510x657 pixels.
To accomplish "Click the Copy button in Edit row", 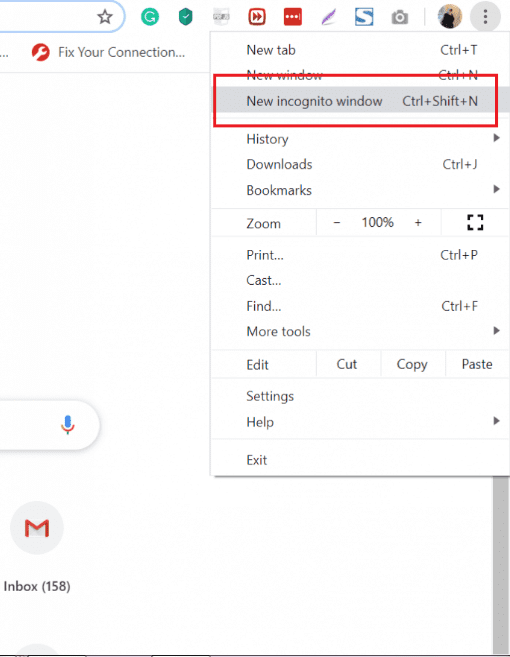I will point(413,364).
